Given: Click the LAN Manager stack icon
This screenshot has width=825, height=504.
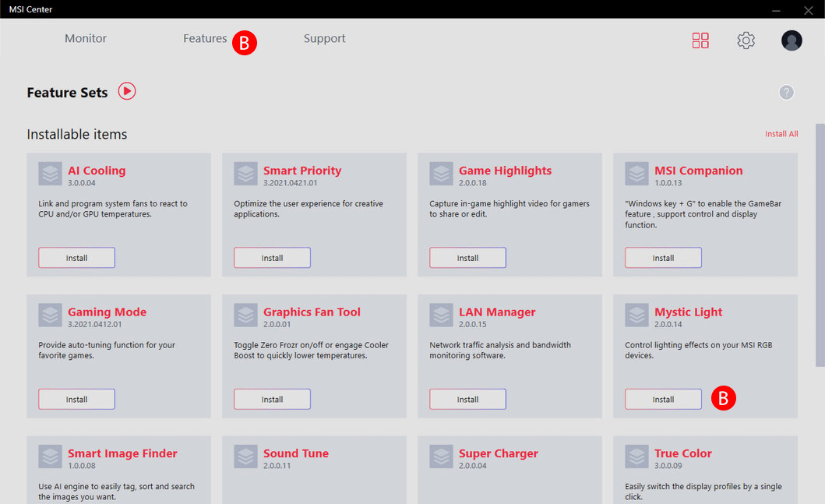Looking at the screenshot, I should (441, 315).
